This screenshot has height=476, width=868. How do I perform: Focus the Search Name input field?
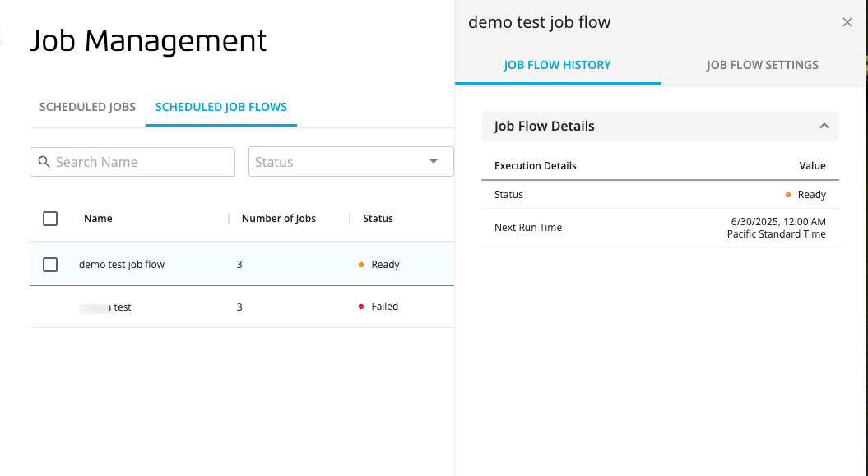pos(132,162)
